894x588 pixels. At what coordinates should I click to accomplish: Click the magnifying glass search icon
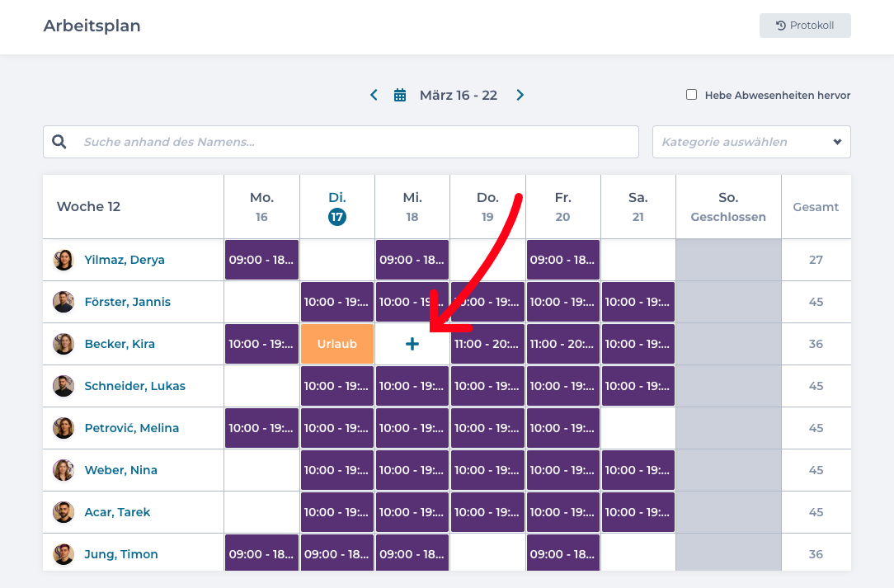(59, 142)
